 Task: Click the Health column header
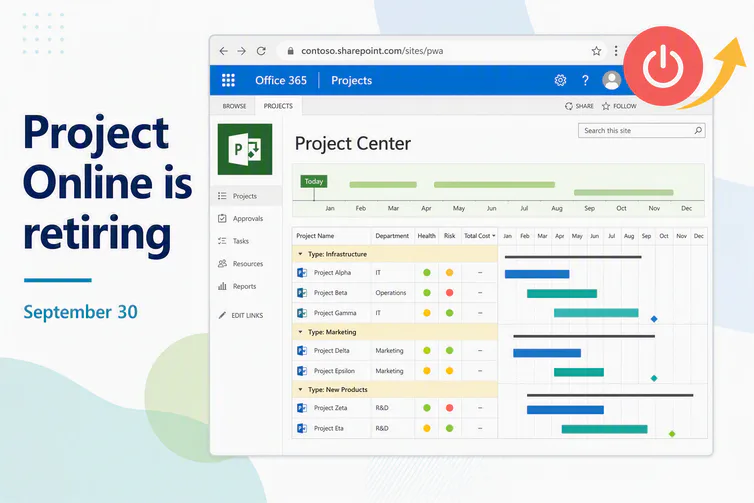427,236
